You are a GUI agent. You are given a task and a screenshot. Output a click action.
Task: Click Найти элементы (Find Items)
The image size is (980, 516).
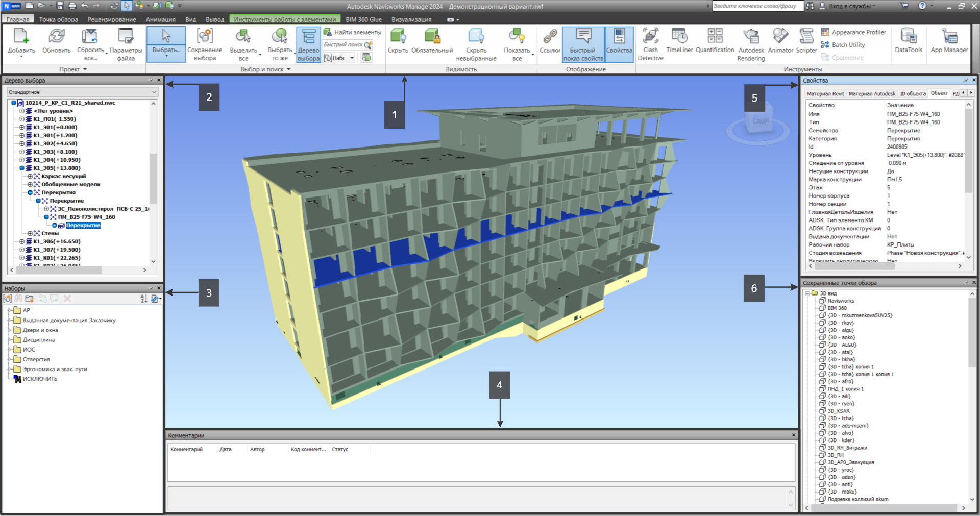coord(353,32)
